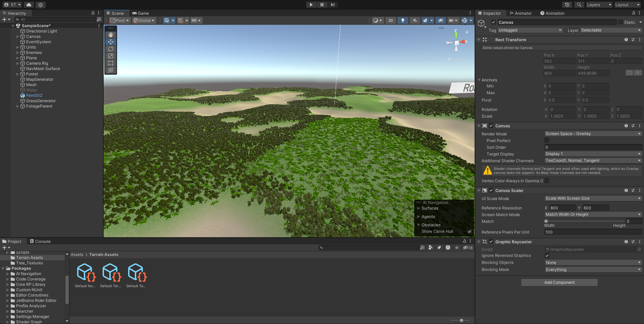Switch to the Game tab
644x324 pixels.
(141, 13)
